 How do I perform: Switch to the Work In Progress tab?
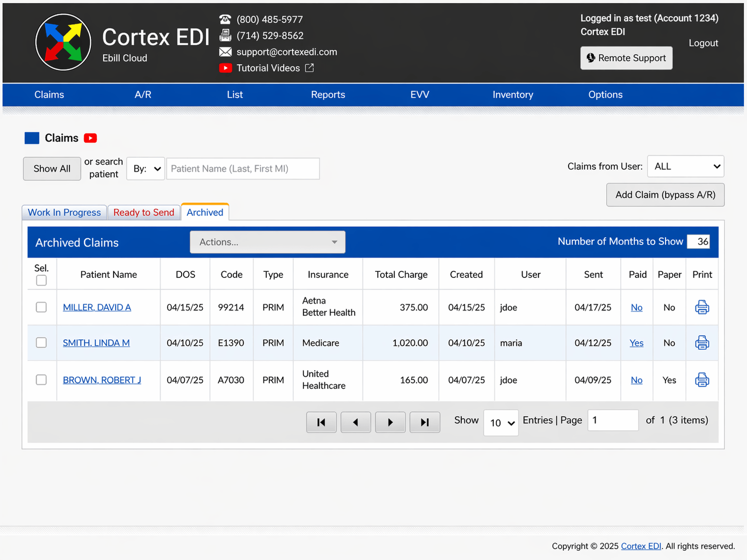point(64,212)
